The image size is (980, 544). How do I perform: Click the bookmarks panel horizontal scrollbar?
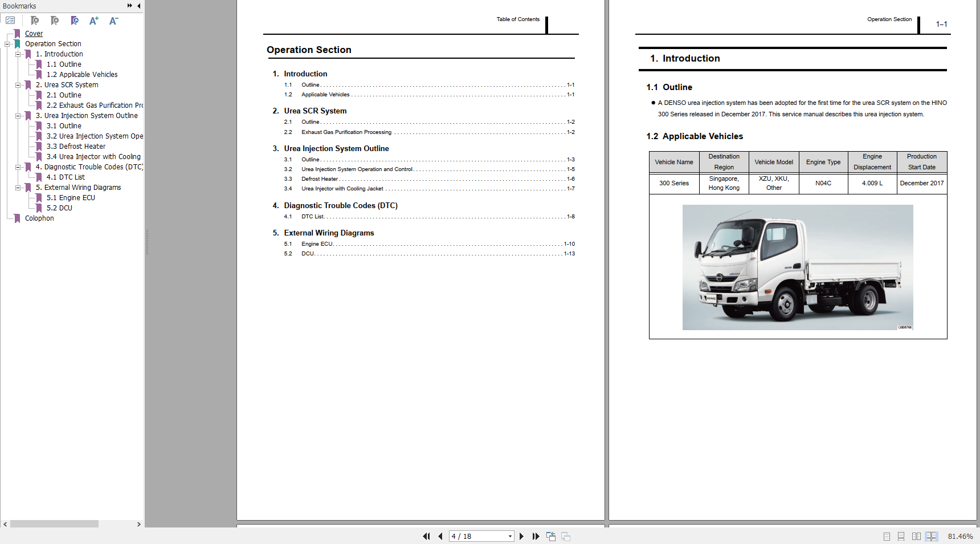[54, 524]
